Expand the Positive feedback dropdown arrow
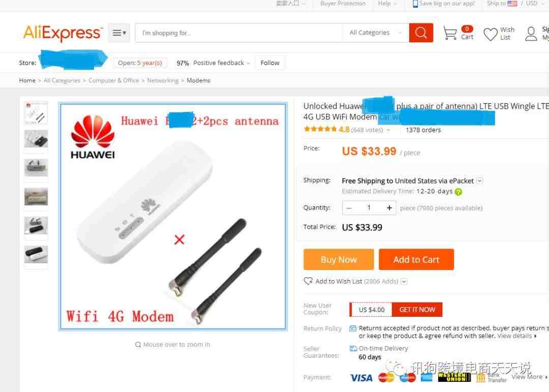Image resolution: width=549 pixels, height=392 pixels. click(x=248, y=64)
